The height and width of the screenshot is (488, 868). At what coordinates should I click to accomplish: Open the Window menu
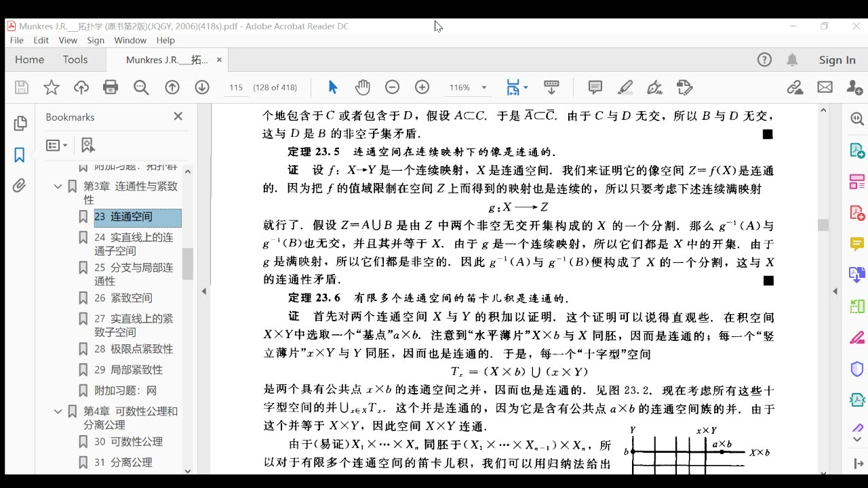(x=130, y=40)
